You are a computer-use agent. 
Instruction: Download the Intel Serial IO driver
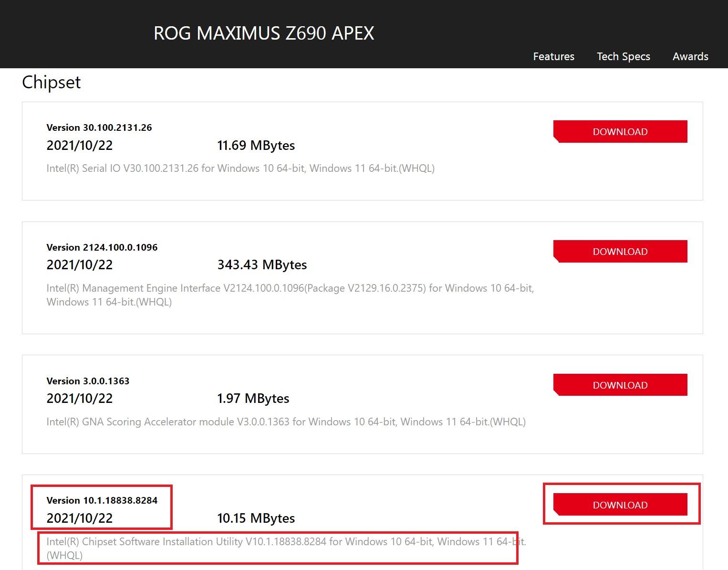pyautogui.click(x=620, y=132)
